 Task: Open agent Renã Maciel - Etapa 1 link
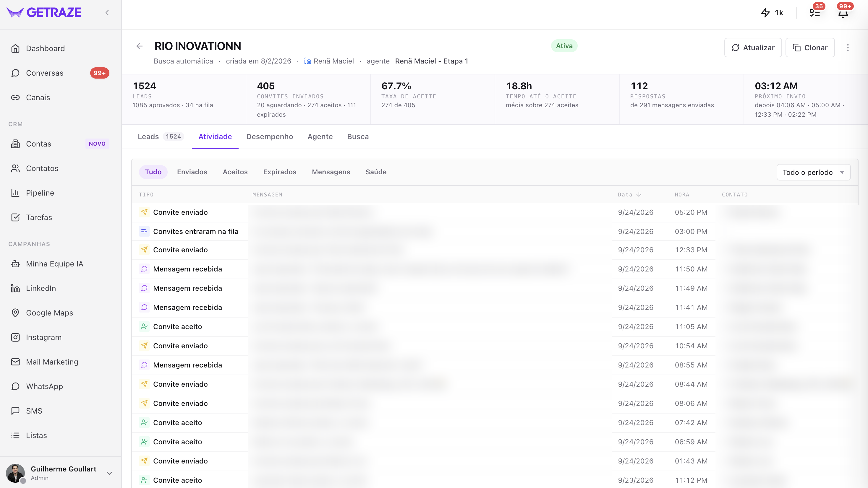[432, 61]
